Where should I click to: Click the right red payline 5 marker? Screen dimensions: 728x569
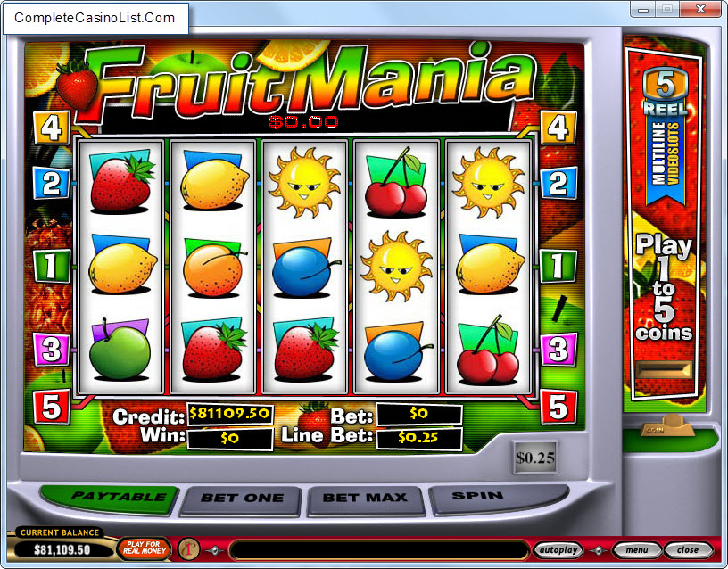point(558,407)
